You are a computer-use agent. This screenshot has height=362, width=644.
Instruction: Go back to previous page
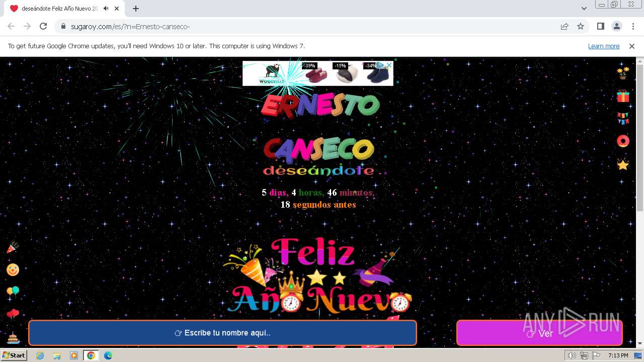11,26
